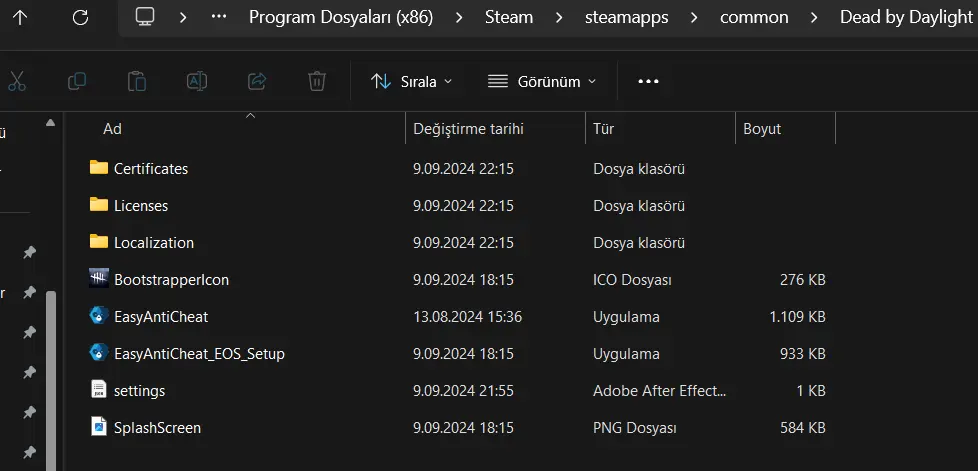Sort by Boyut column header
The height and width of the screenshot is (471, 978).
click(x=762, y=129)
